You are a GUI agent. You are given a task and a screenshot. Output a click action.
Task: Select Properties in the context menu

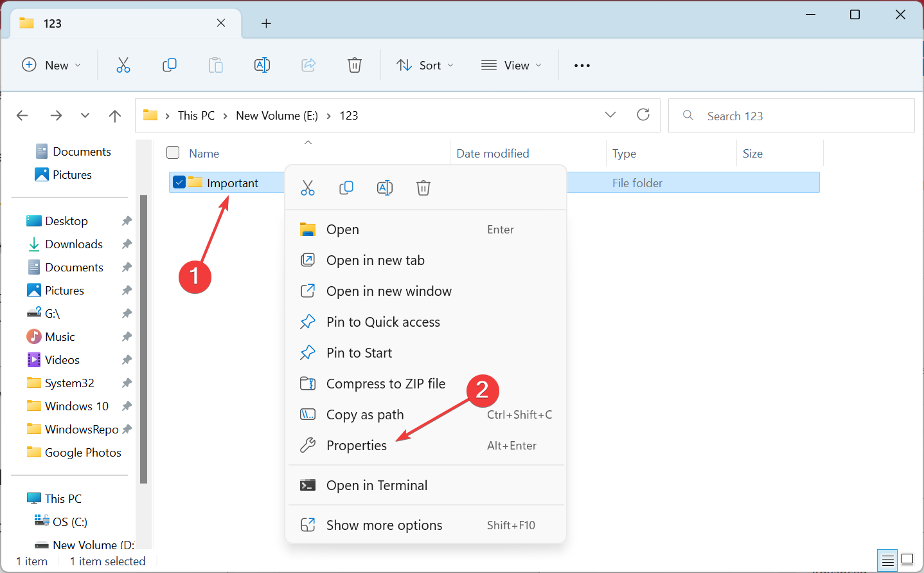point(357,446)
